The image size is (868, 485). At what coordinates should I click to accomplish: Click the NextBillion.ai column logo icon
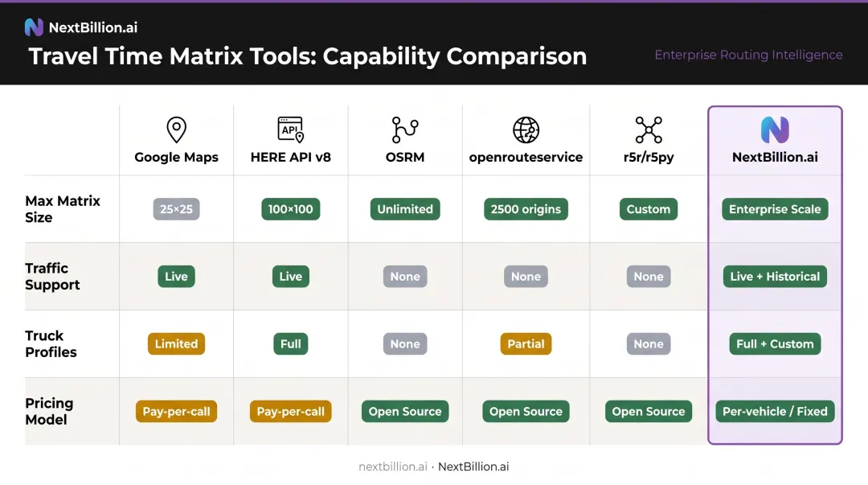coord(775,129)
